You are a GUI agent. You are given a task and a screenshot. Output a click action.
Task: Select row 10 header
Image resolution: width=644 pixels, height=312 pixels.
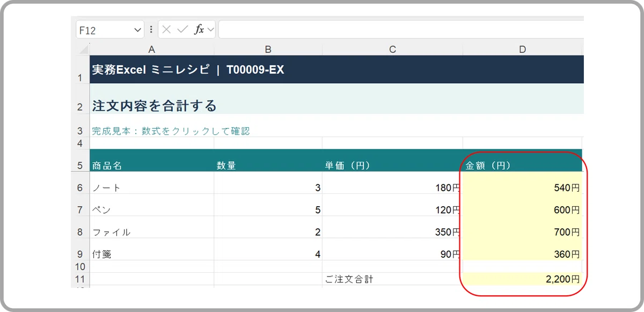pyautogui.click(x=80, y=266)
